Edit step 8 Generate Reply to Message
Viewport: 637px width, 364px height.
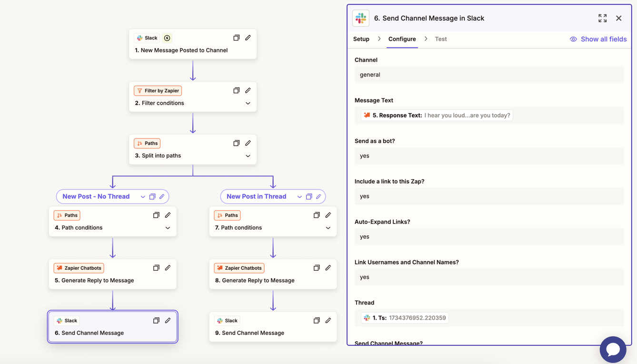[x=328, y=268]
